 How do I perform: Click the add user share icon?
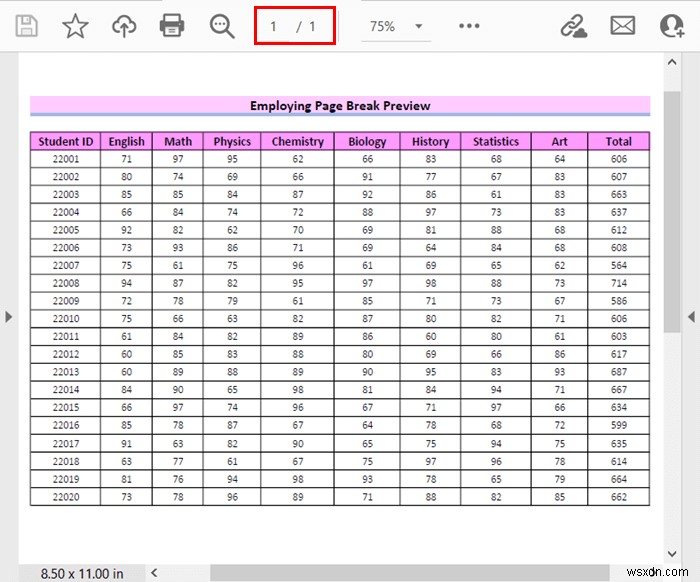(x=672, y=26)
